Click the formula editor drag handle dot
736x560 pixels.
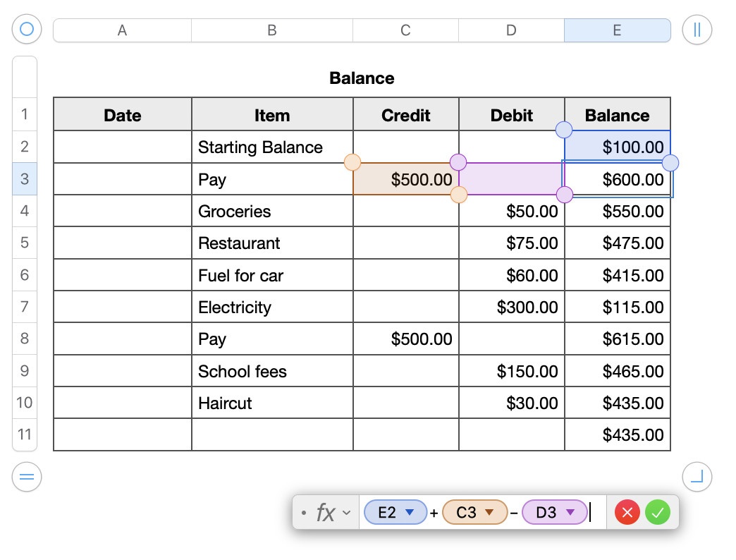click(303, 513)
